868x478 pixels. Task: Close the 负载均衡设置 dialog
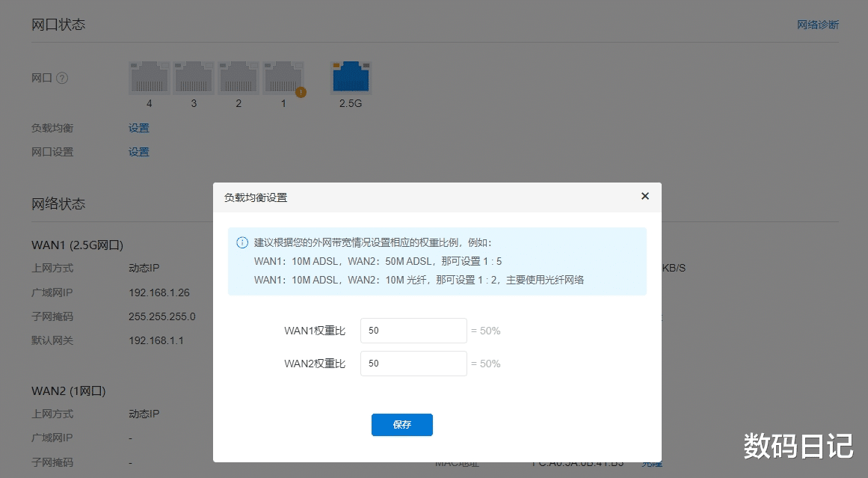pos(645,196)
